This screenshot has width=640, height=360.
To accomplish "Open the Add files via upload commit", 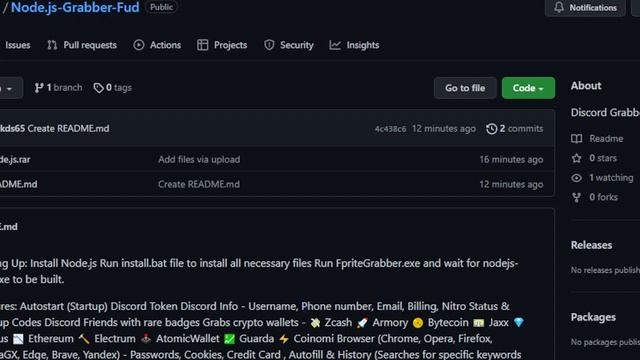I will tap(199, 160).
